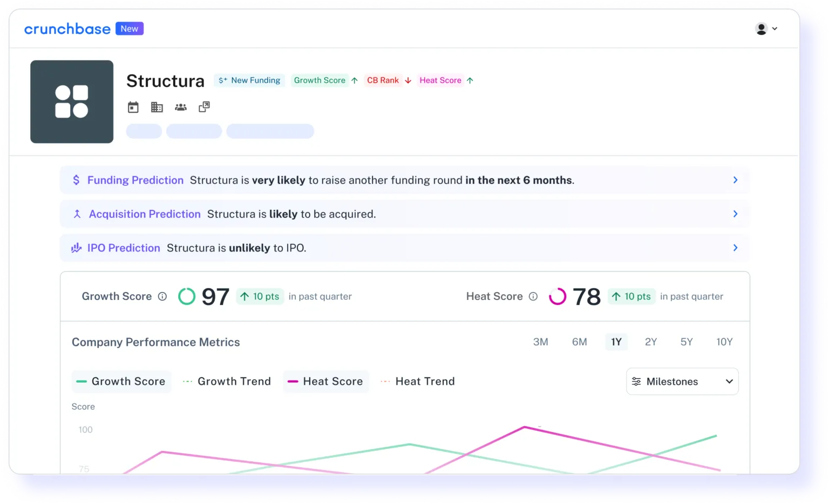Viewport: 829px width, 504px height.
Task: Open the Milestones dropdown
Action: (682, 382)
